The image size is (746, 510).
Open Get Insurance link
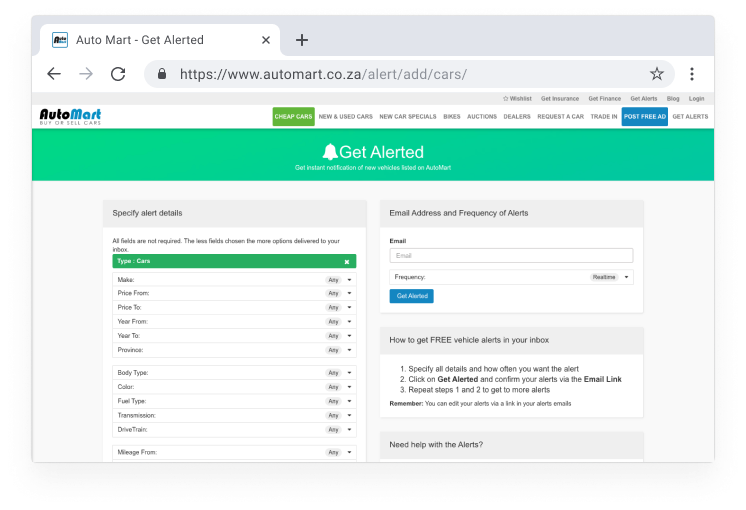[x=560, y=98]
